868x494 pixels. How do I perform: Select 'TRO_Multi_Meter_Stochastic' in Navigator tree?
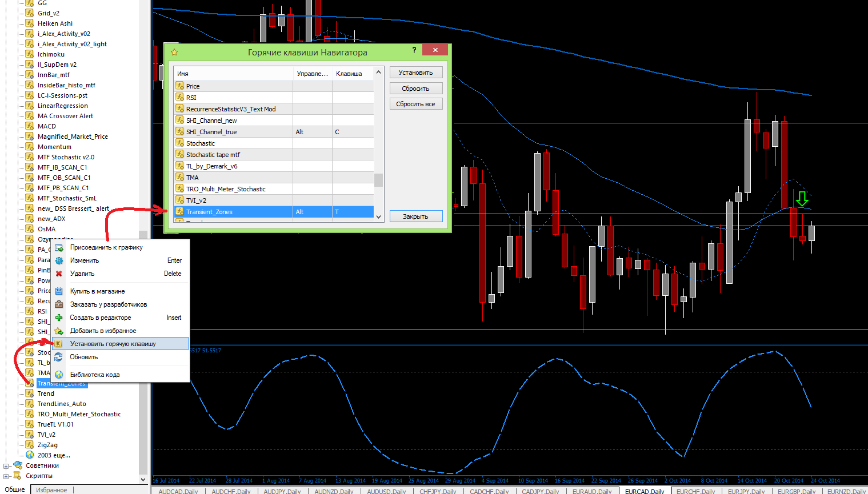[x=79, y=414]
